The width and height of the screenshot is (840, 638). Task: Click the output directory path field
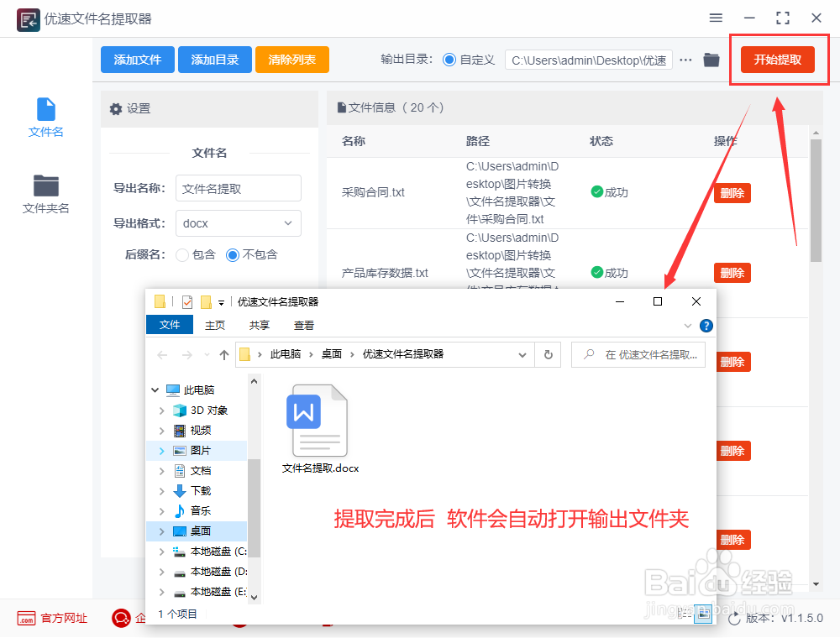588,60
